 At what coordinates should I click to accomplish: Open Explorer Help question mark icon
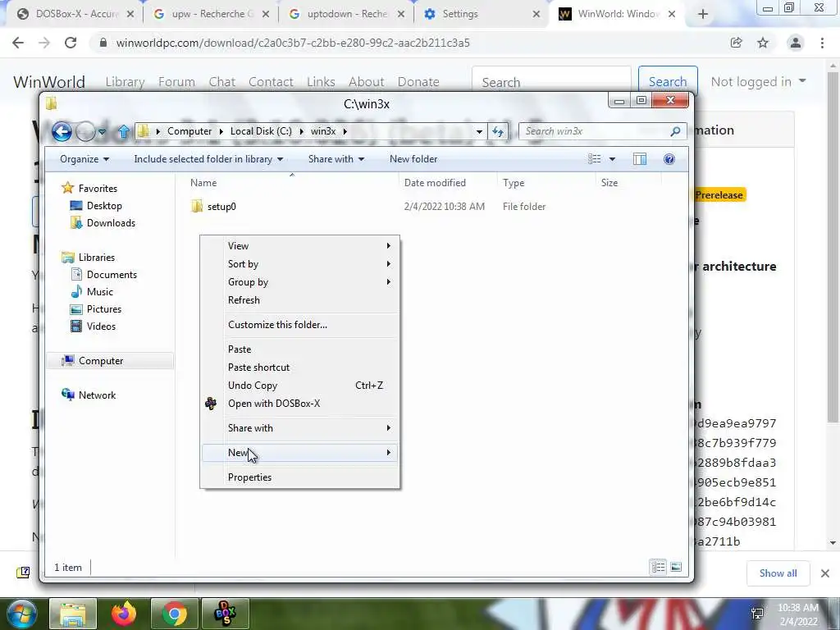point(669,159)
